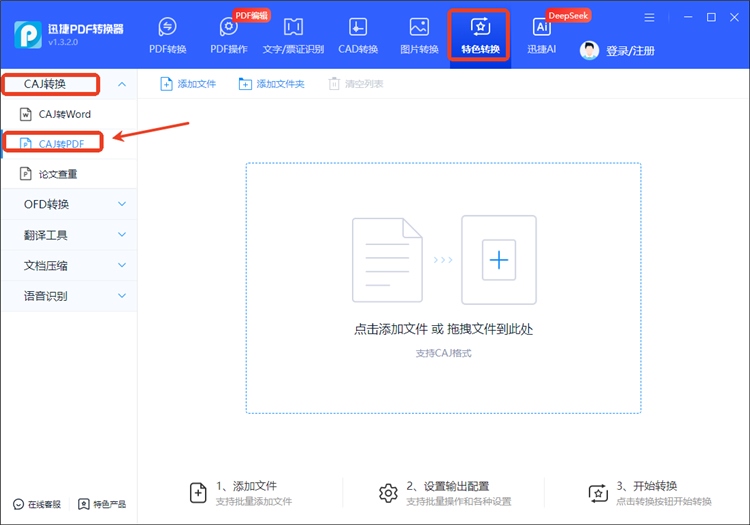Expand the 语音识别 section
This screenshot has height=525, width=750.
pyautogui.click(x=122, y=296)
